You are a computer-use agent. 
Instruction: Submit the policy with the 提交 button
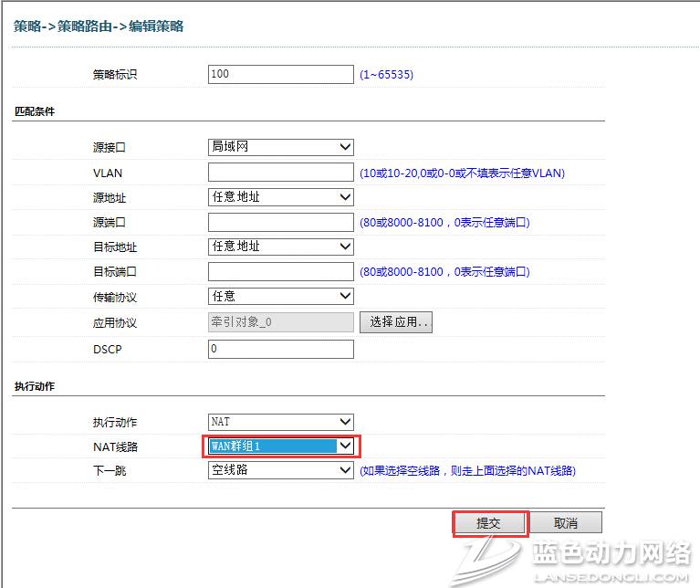click(x=490, y=523)
